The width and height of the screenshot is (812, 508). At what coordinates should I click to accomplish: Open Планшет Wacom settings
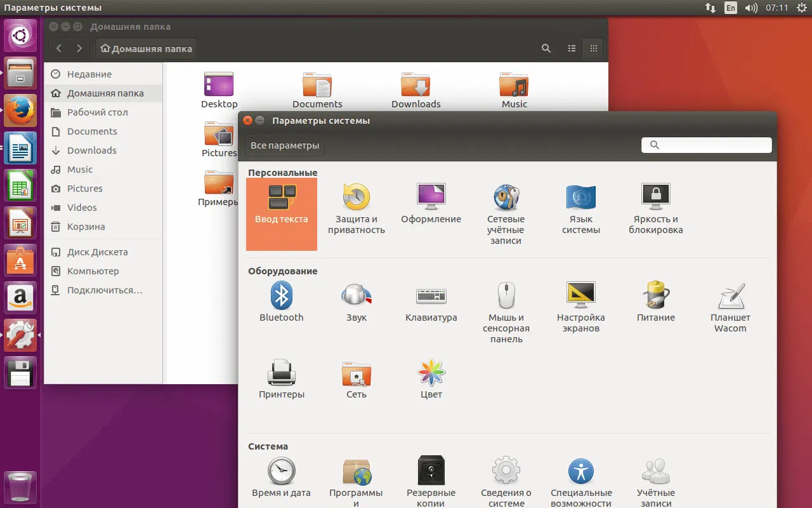click(730, 298)
